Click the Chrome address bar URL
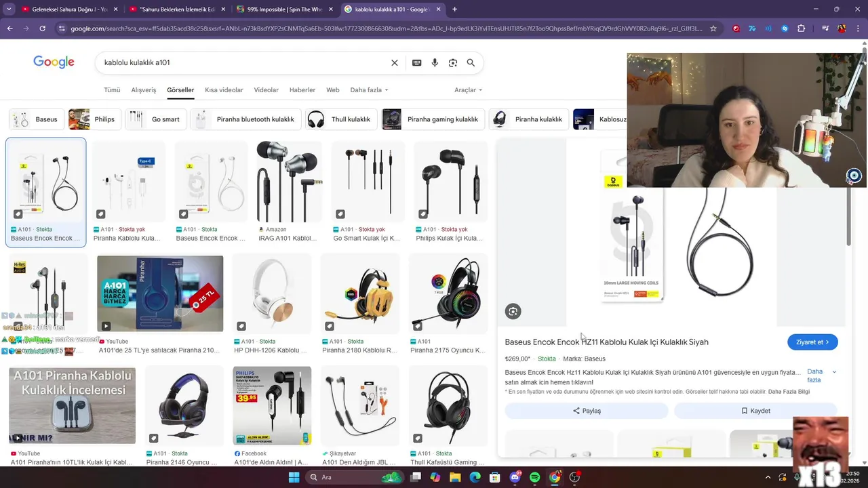868x488 pixels. pos(387,28)
